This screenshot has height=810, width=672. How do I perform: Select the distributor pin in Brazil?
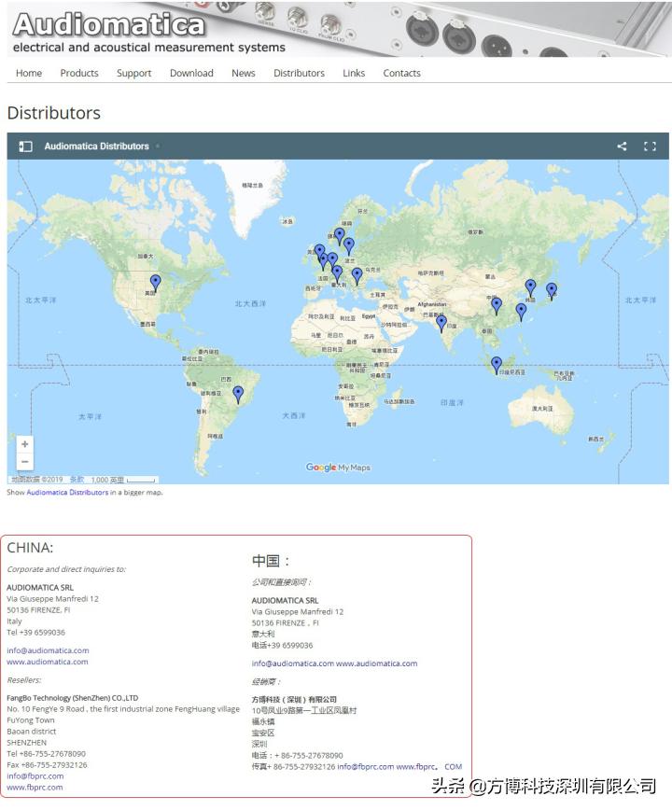(x=238, y=393)
